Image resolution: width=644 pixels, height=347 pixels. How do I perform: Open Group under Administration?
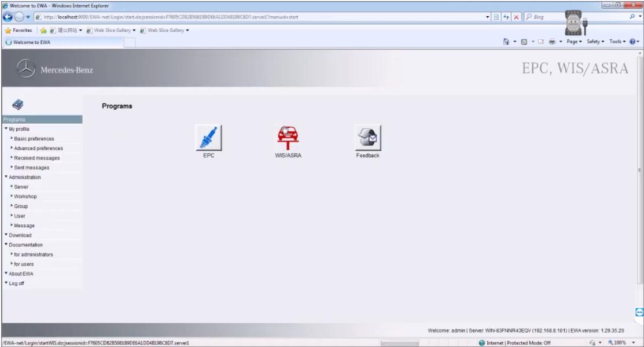[21, 206]
